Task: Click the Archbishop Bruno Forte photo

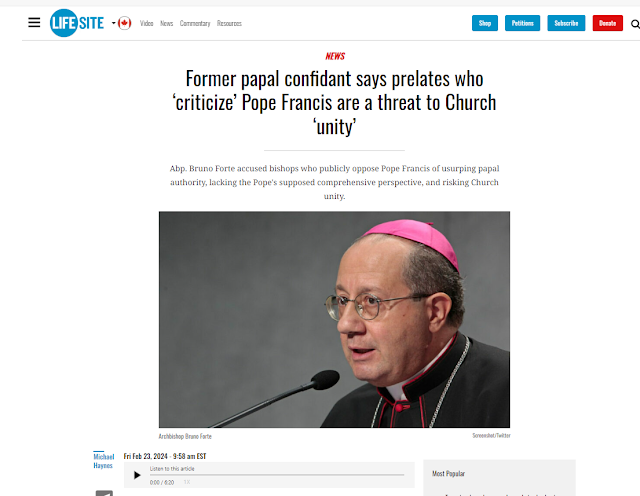Action: coord(334,319)
